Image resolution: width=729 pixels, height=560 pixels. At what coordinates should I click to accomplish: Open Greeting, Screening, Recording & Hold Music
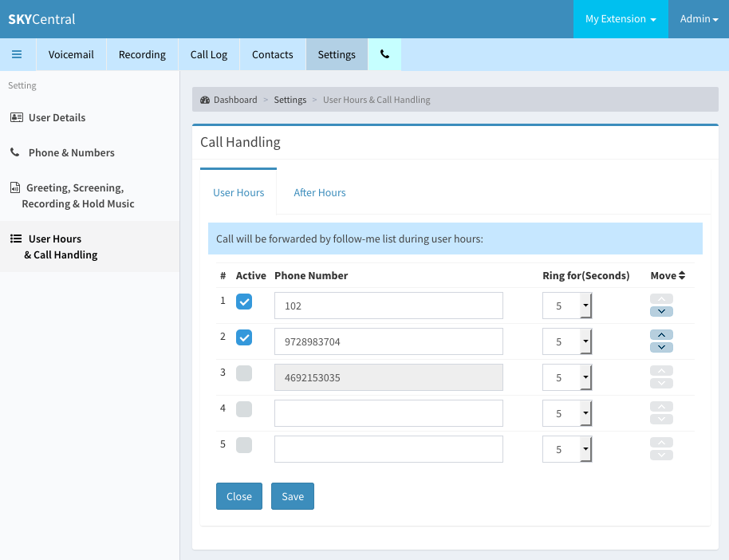click(90, 195)
